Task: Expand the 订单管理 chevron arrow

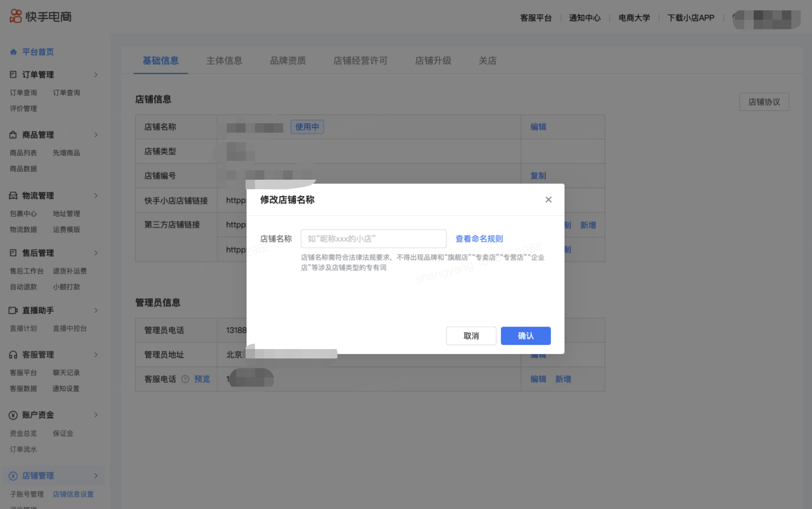Action: click(x=96, y=75)
